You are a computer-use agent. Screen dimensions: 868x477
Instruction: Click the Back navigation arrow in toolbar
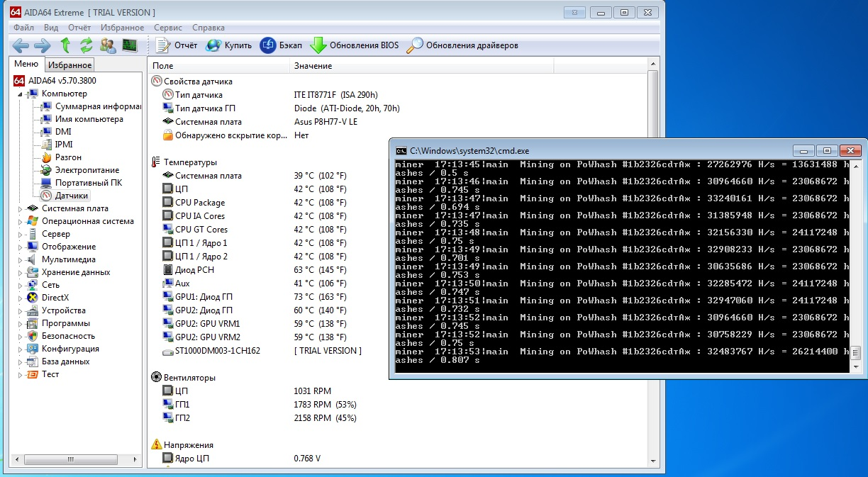pyautogui.click(x=21, y=45)
